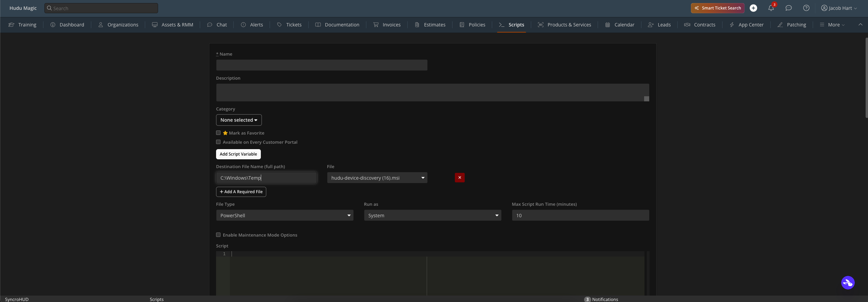The image size is (868, 302).
Task: Click the Tickets tag icon
Action: click(279, 25)
